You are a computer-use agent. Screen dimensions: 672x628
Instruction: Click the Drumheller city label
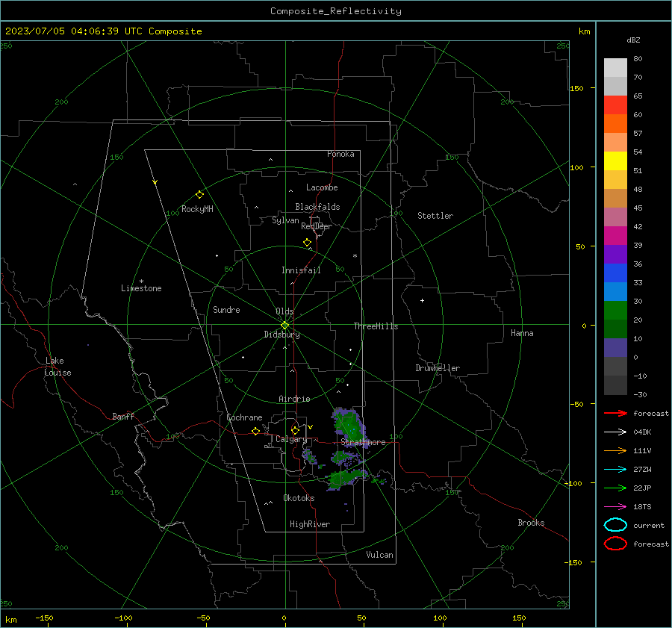[x=438, y=368]
